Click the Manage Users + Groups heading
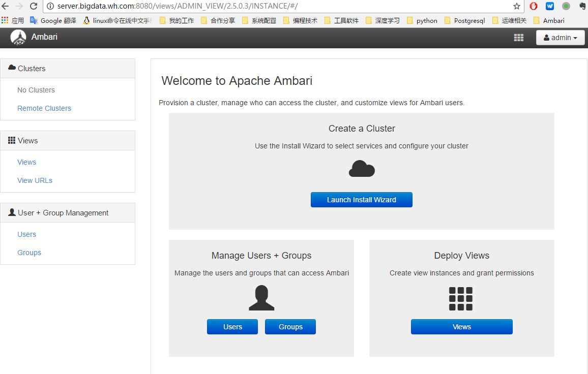The image size is (588, 374). coord(261,256)
